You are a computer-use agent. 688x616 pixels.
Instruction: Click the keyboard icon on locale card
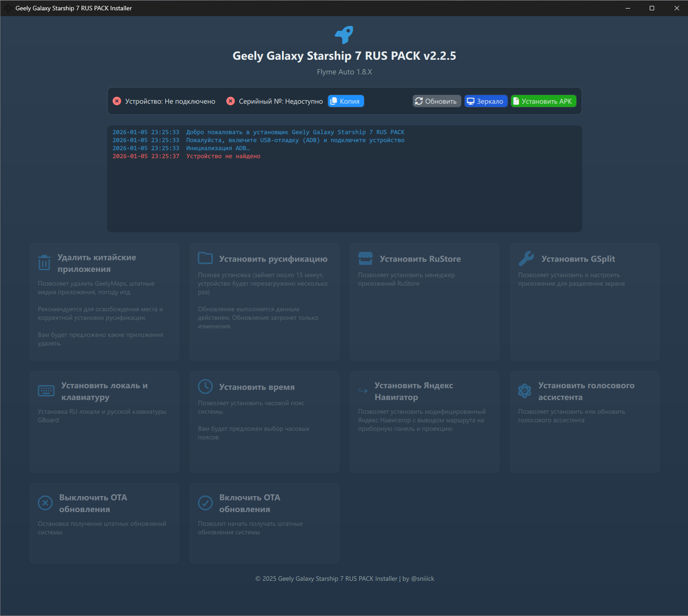click(x=46, y=391)
